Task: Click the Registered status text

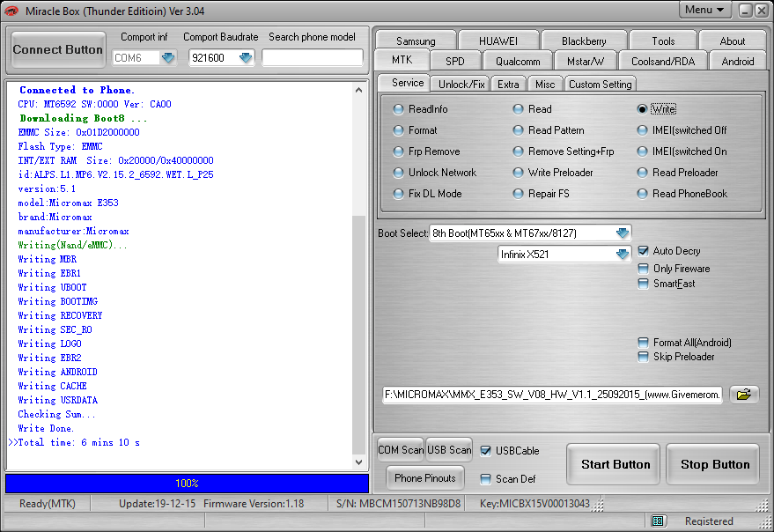Action: (708, 521)
